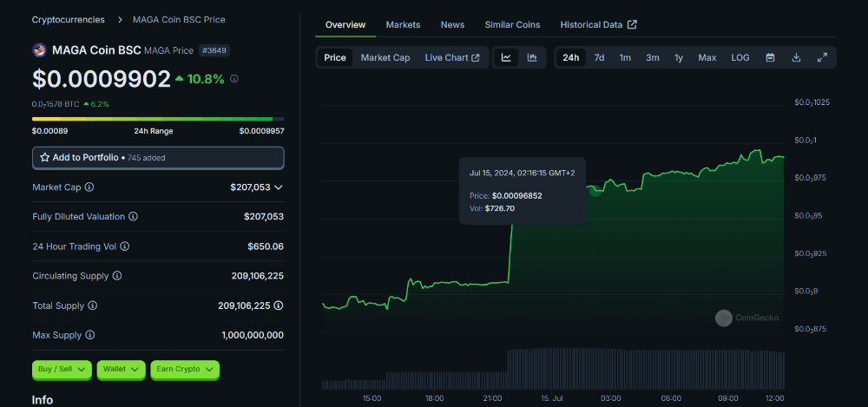
Task: Open the Wallet dropdown
Action: (121, 370)
